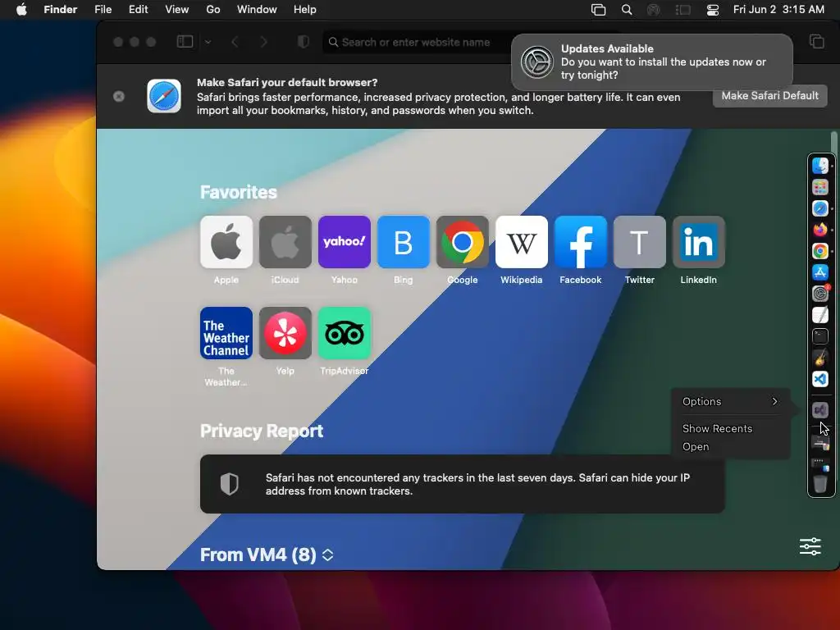Click the Updates Available notification
Screen dimensions: 840x630
pyautogui.click(x=652, y=62)
